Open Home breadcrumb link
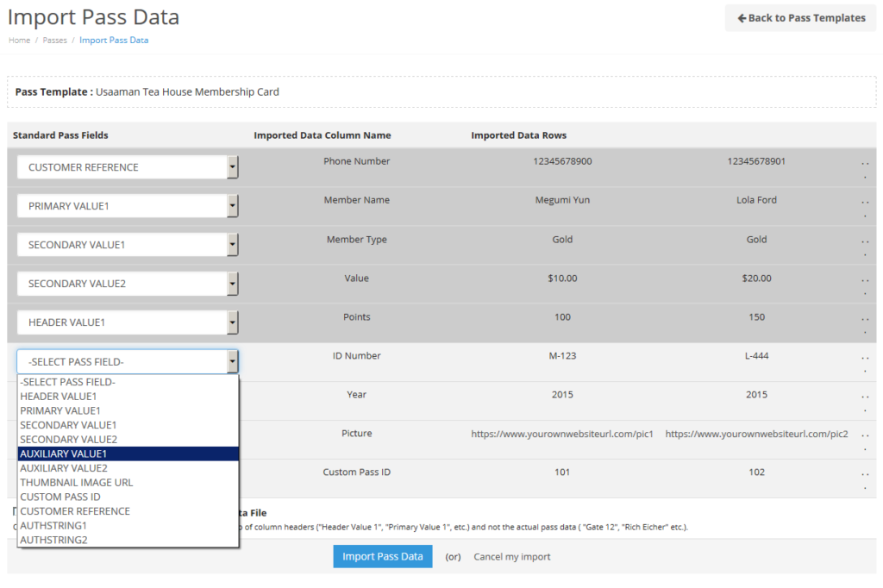 (19, 40)
